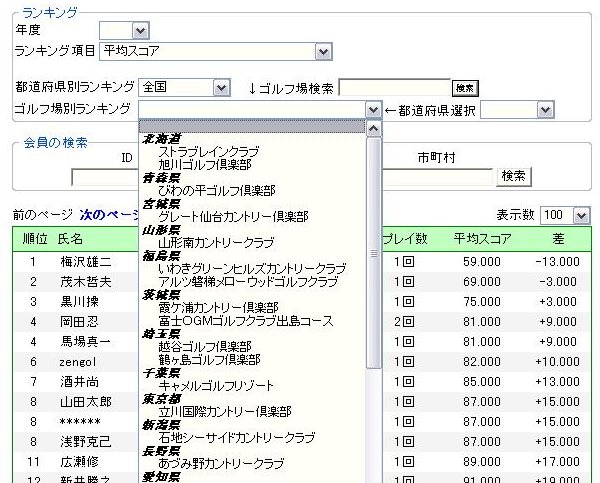Click the 福島県 group heading
Viewport: 600px width, 483px height.
coord(161,256)
